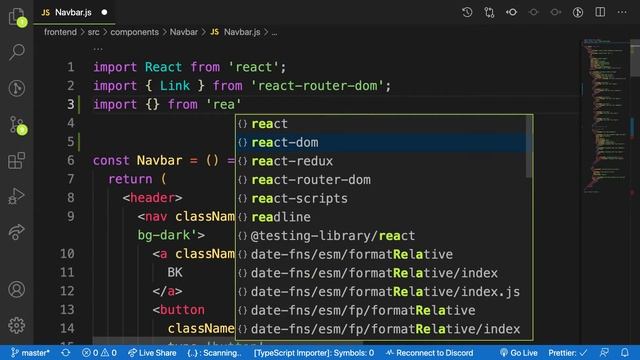Open the Git graph icon in activity bar

(x=17, y=88)
